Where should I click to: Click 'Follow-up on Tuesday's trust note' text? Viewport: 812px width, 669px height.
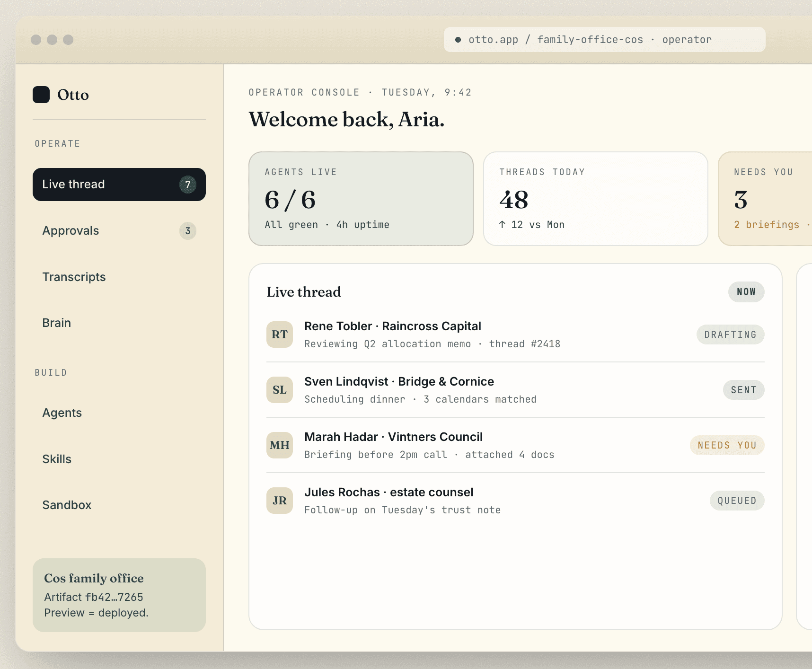[402, 510]
